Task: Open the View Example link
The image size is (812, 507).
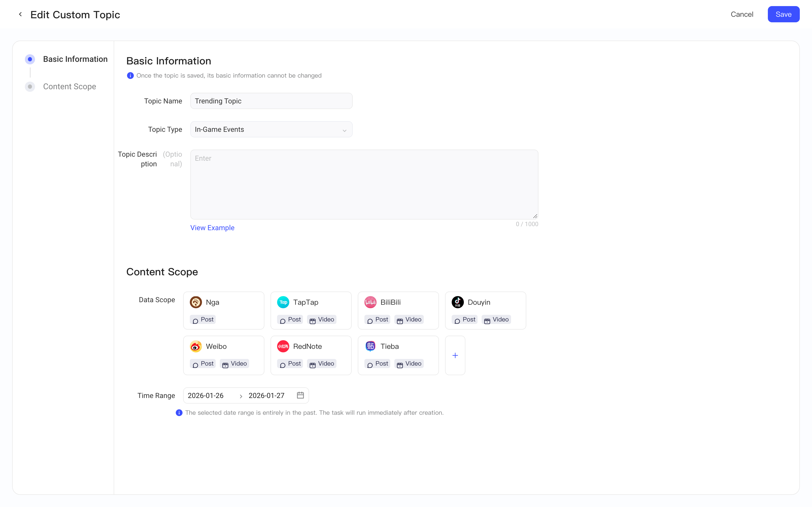Action: coord(212,228)
